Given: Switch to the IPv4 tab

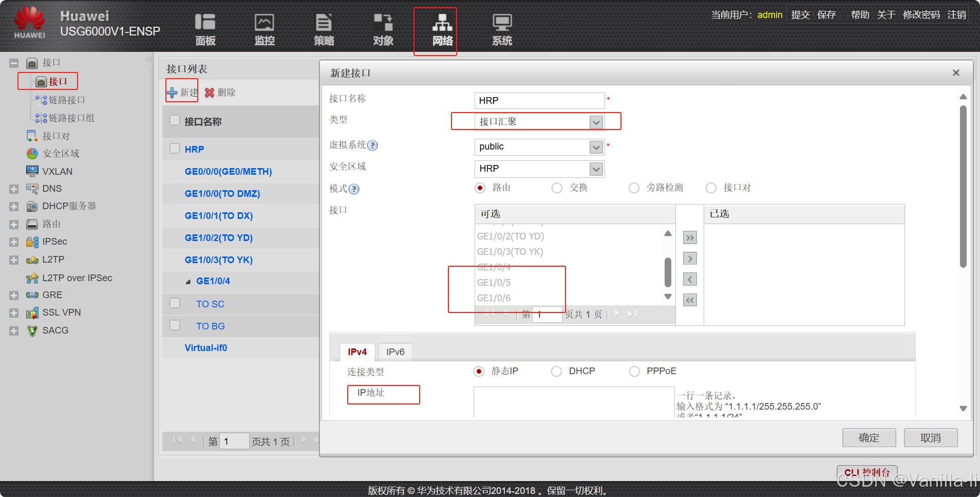Looking at the screenshot, I should pyautogui.click(x=357, y=352).
